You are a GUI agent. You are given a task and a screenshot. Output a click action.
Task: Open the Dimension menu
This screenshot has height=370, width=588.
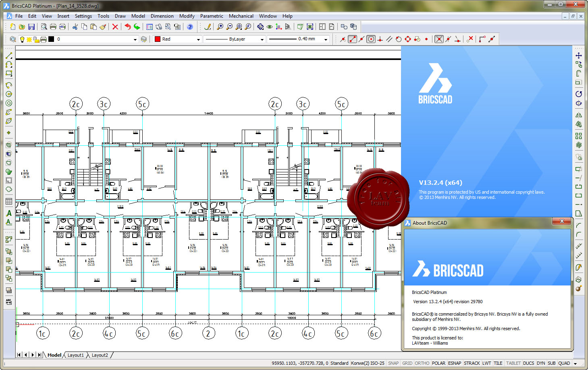point(162,16)
